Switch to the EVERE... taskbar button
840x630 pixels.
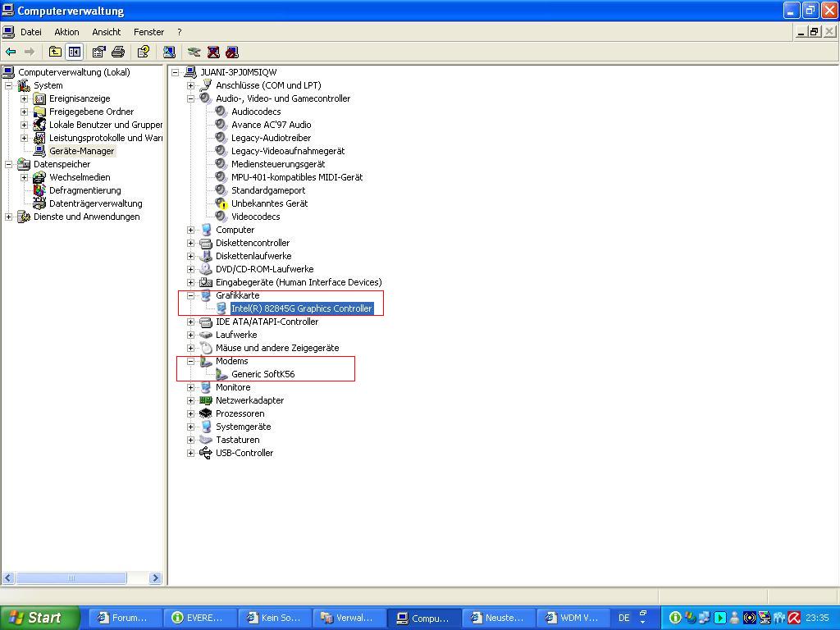click(x=199, y=618)
